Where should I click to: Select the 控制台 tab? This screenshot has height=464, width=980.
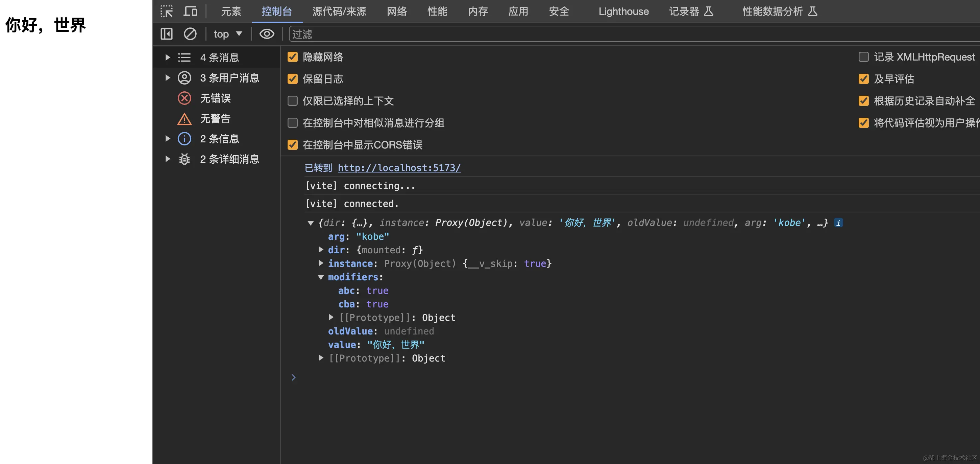tap(276, 11)
